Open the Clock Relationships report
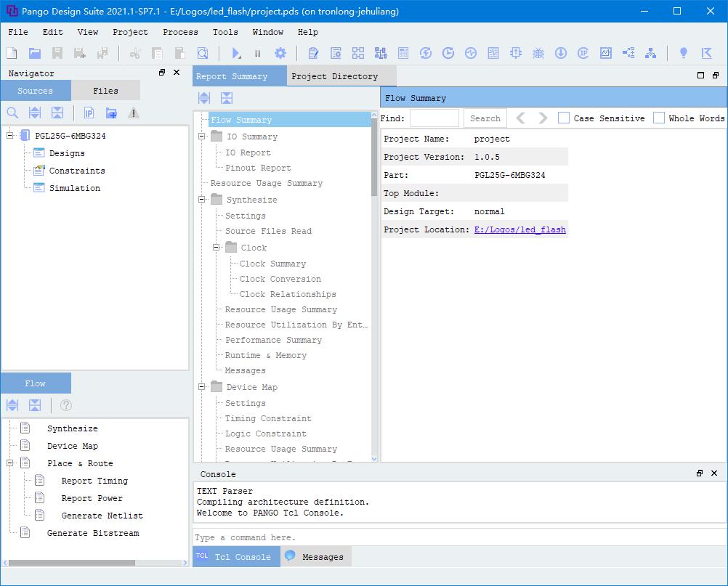The width and height of the screenshot is (728, 586). pos(288,294)
